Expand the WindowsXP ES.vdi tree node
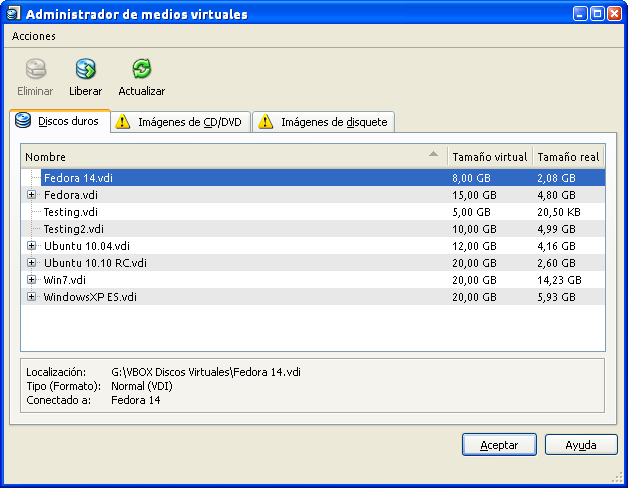Screen dimensions: 628x488 31,297
